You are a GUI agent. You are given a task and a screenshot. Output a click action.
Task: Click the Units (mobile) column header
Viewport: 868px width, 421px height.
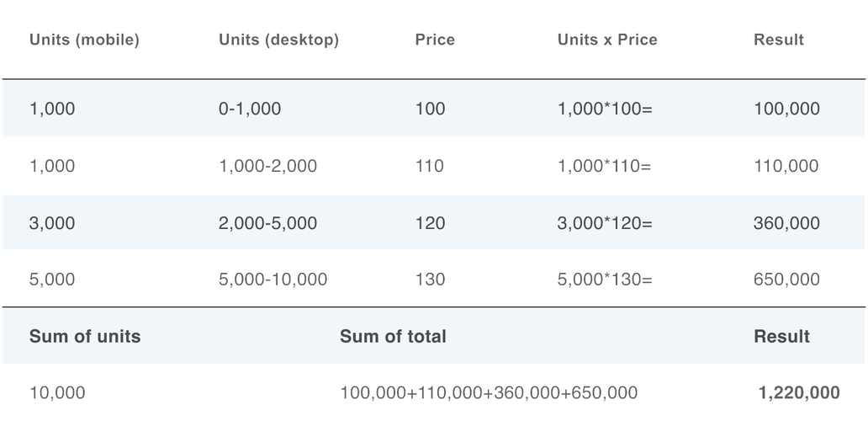[85, 40]
